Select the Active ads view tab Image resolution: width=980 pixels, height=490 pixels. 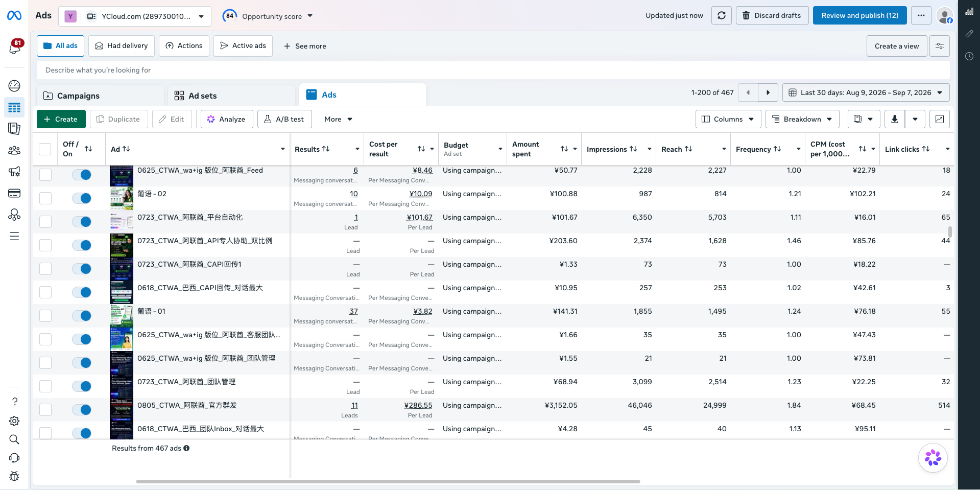243,46
